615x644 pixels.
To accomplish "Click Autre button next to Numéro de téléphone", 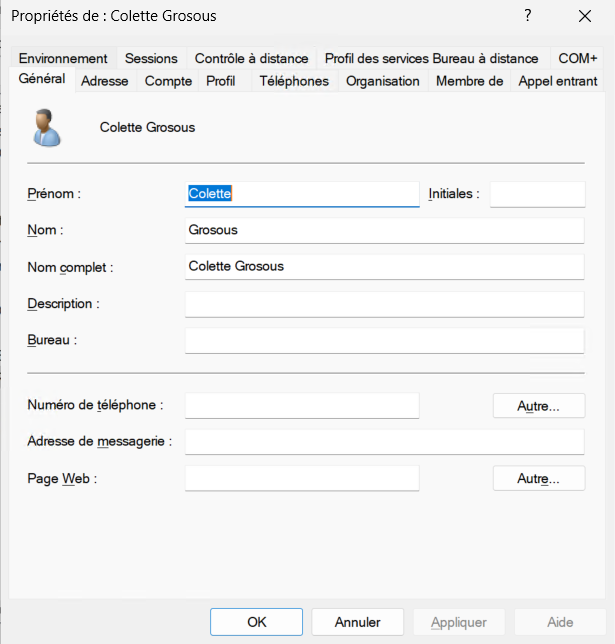I will tap(538, 405).
